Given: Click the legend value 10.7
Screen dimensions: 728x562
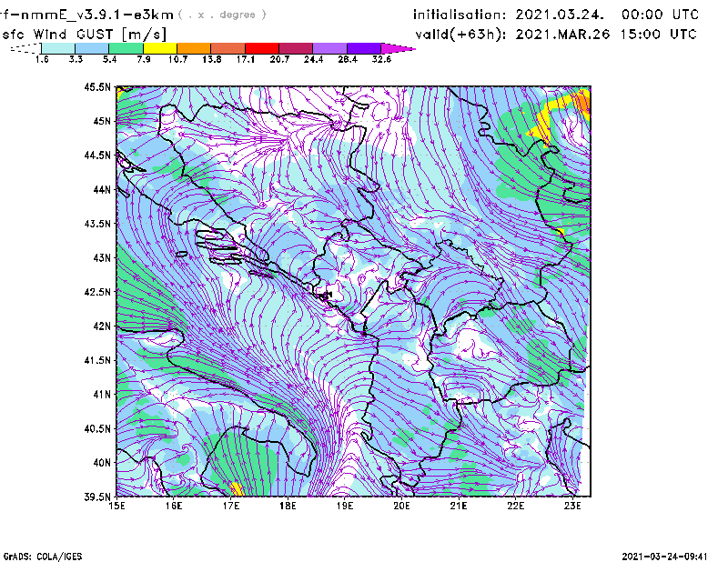Looking at the screenshot, I should point(177,59).
